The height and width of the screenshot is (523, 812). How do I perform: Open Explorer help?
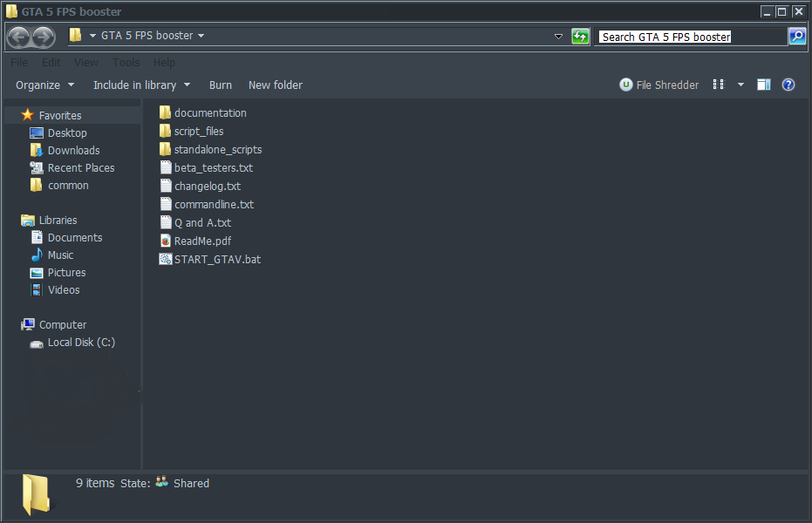point(789,85)
